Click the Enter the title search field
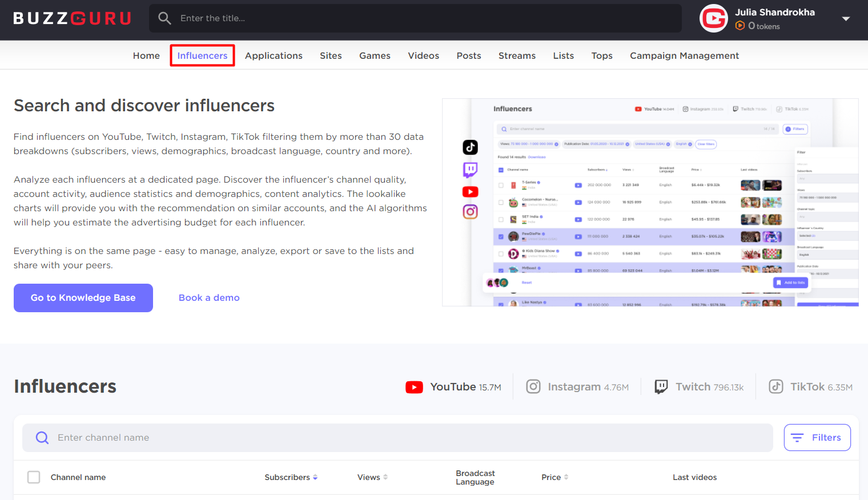Viewport: 868px width, 500px height. tap(415, 18)
